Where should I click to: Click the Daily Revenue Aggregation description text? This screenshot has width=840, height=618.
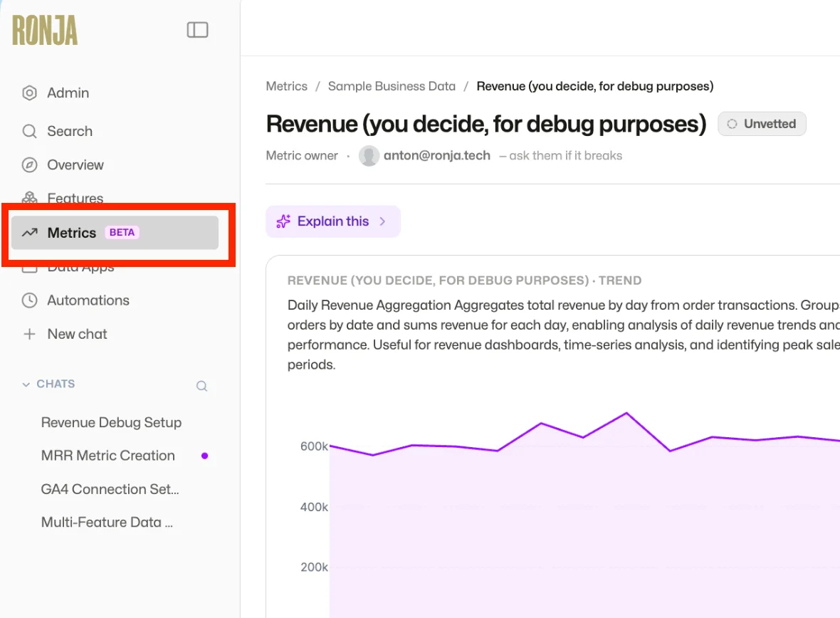click(x=564, y=335)
